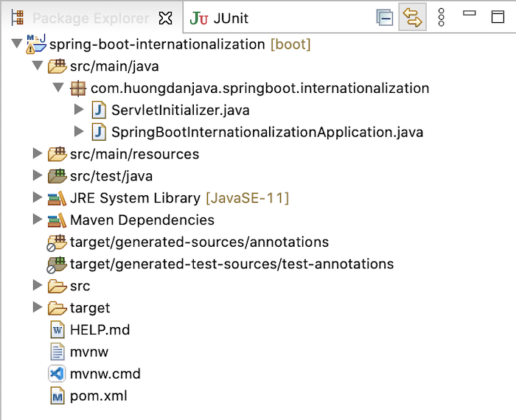The width and height of the screenshot is (516, 420).
Task: Maximize the Package Explorer view
Action: pos(498,17)
